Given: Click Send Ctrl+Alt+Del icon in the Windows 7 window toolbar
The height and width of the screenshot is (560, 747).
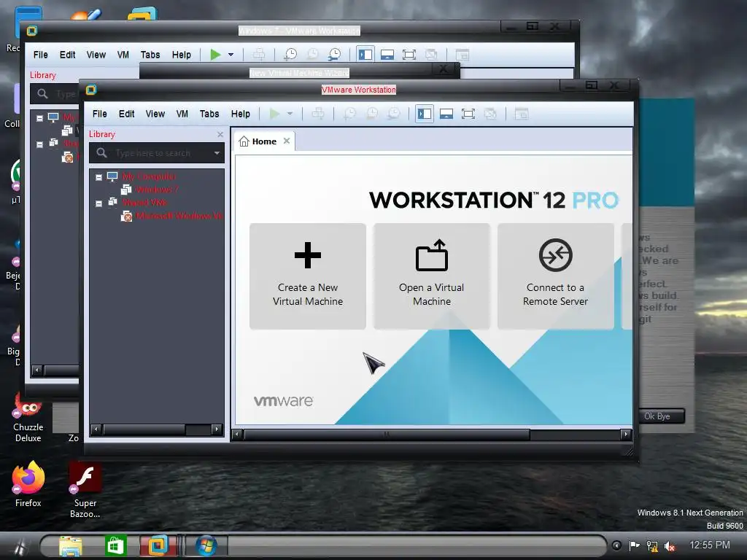Looking at the screenshot, I should [259, 55].
